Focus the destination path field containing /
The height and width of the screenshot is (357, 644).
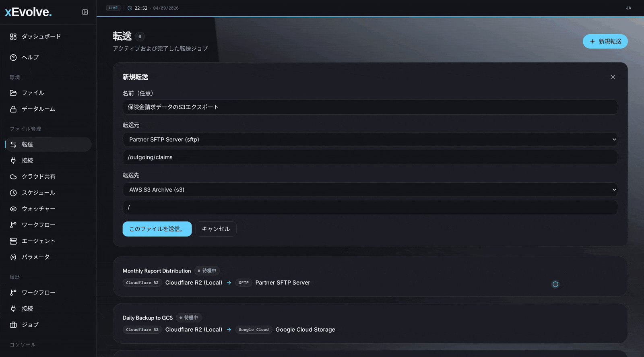point(370,208)
